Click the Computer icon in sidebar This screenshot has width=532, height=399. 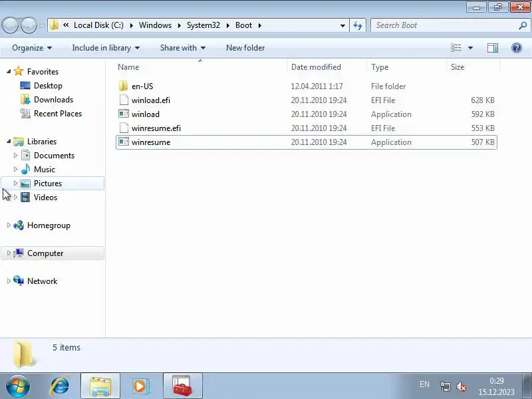click(19, 253)
